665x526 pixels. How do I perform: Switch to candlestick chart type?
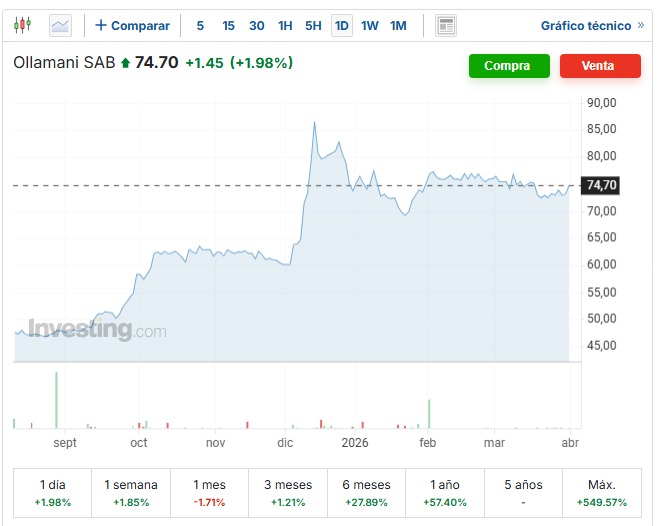[22, 25]
